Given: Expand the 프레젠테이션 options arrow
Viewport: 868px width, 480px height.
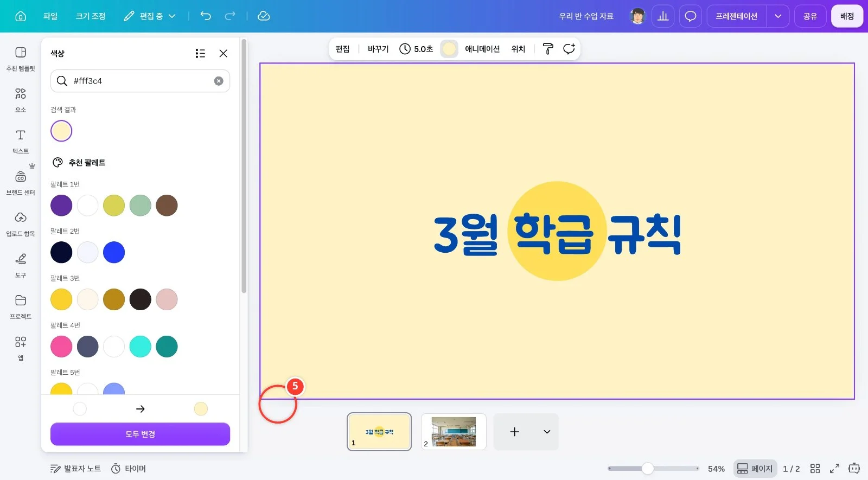Looking at the screenshot, I should click(778, 16).
